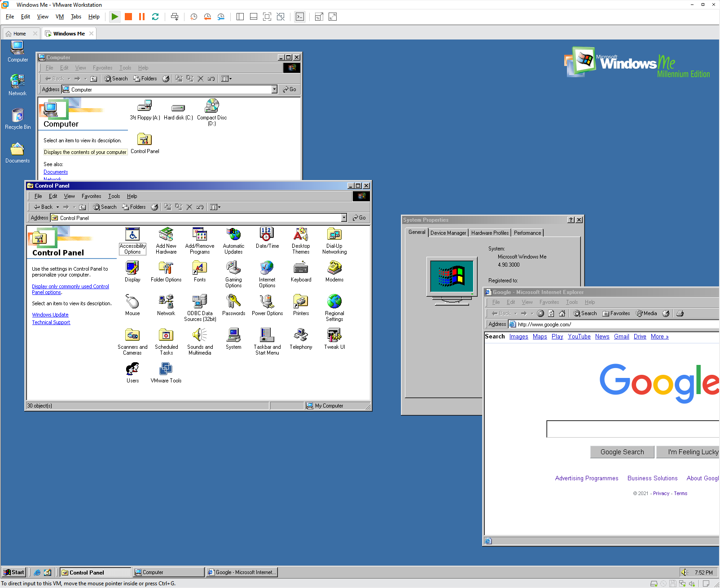Open Internet Explorer Back history arrow
The width and height of the screenshot is (720, 588).
point(515,314)
